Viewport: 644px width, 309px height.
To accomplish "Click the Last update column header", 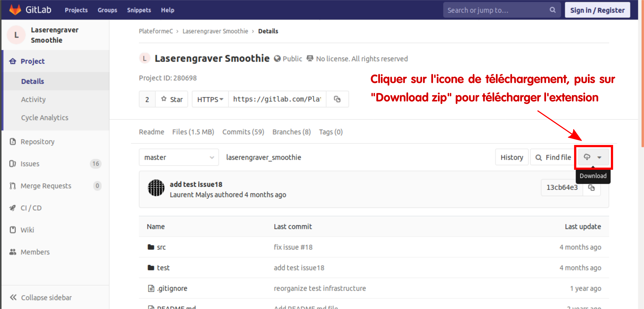I will click(583, 227).
